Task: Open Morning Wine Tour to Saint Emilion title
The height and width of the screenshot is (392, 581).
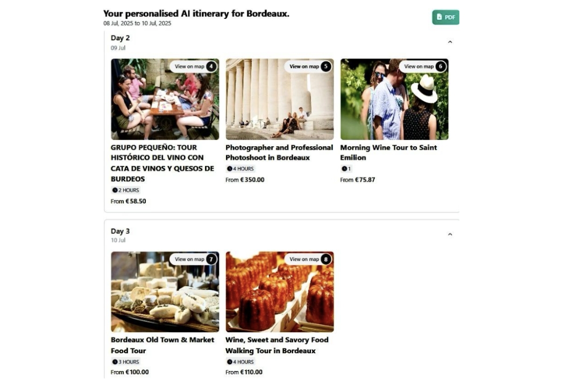Action: pyautogui.click(x=388, y=152)
